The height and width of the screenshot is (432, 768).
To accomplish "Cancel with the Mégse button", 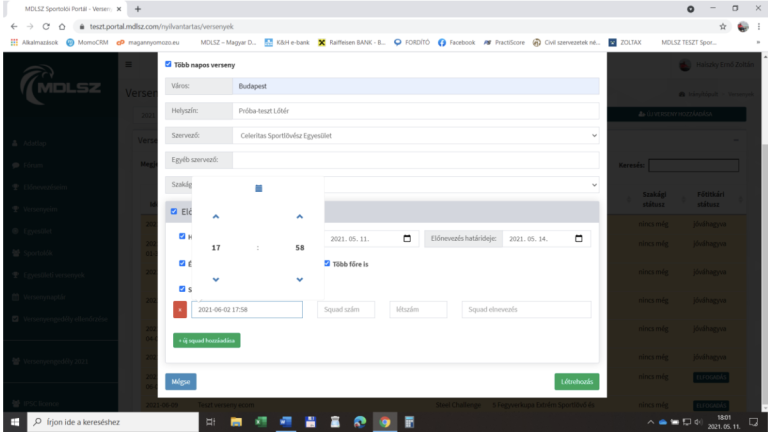I will [181, 381].
